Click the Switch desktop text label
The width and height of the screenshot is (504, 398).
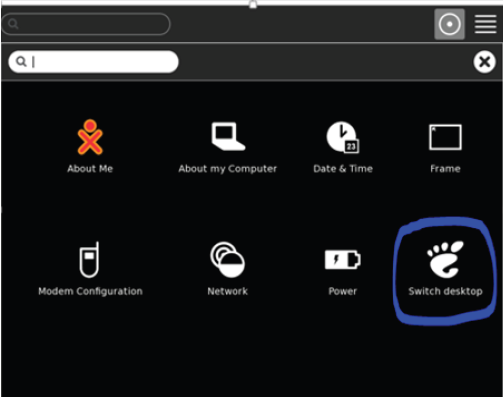pos(446,291)
